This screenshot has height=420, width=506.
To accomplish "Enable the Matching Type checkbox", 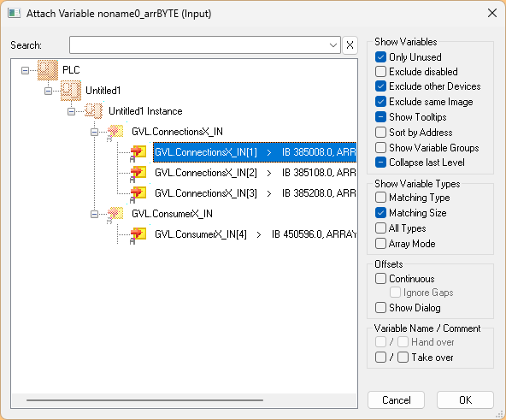I will (x=380, y=198).
